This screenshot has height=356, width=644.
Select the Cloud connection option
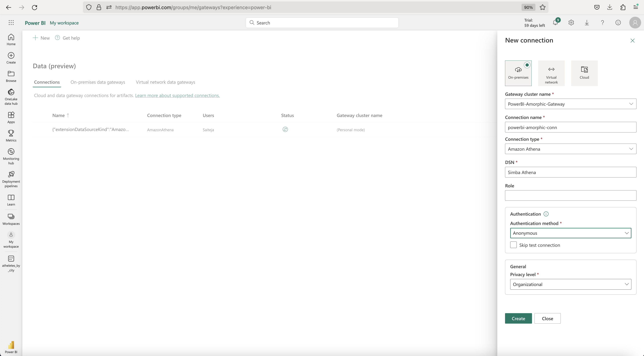[584, 73]
